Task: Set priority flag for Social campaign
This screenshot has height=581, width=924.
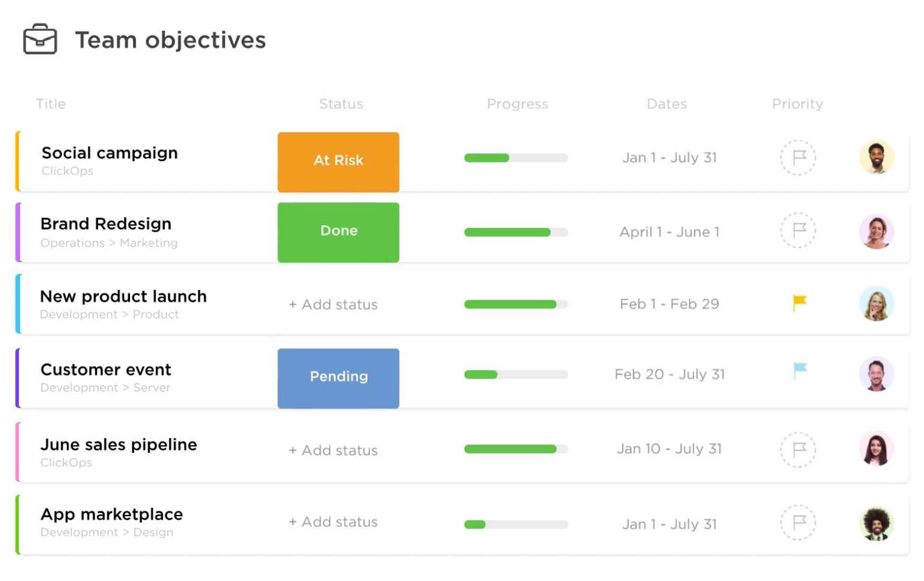Action: click(798, 158)
